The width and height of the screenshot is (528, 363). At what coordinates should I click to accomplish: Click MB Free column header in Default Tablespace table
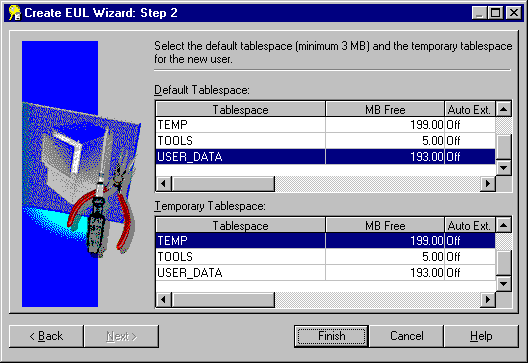[x=385, y=109]
